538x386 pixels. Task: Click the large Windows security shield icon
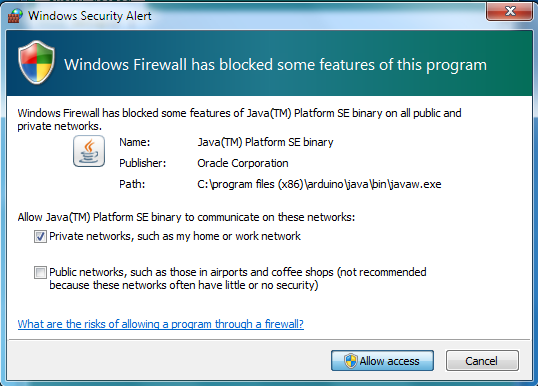pos(36,62)
